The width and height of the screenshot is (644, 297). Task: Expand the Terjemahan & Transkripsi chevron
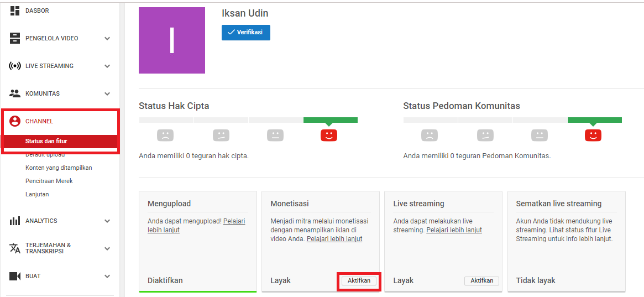tap(107, 248)
